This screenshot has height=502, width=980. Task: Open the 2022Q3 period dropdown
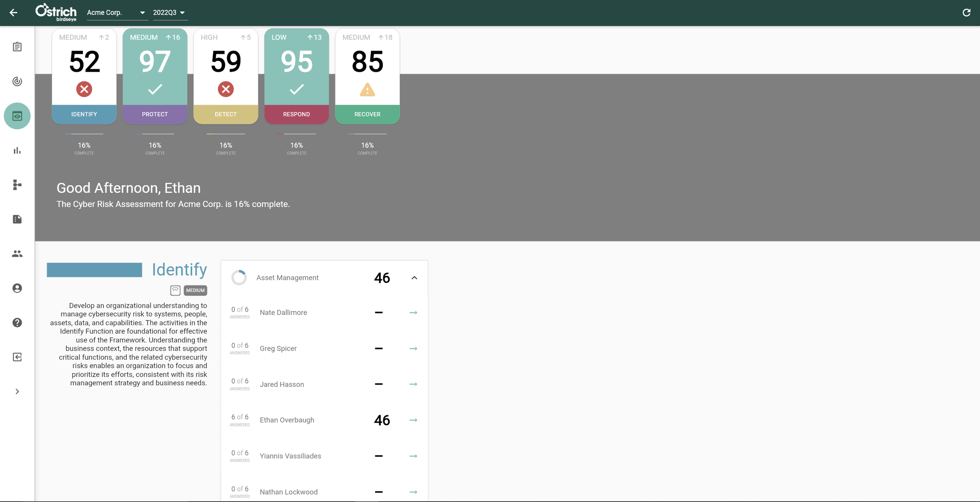click(x=169, y=13)
